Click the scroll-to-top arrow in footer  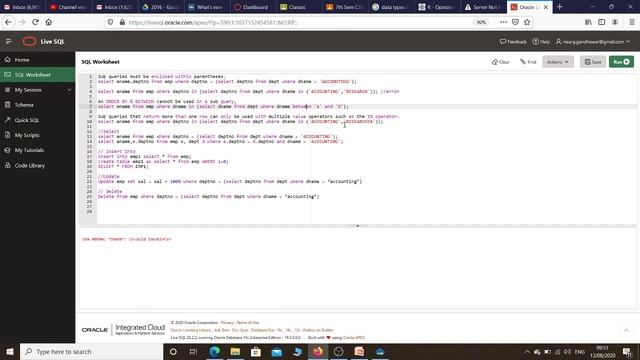tap(626, 330)
